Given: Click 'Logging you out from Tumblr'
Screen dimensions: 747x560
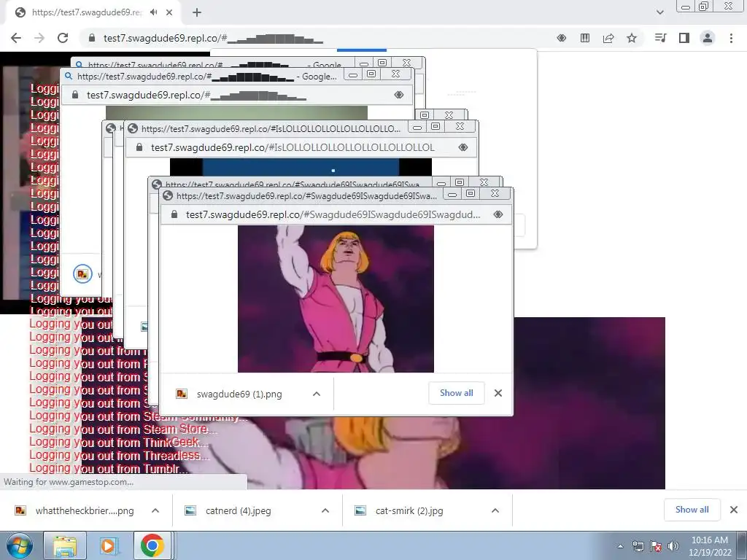Looking at the screenshot, I should click(109, 469).
